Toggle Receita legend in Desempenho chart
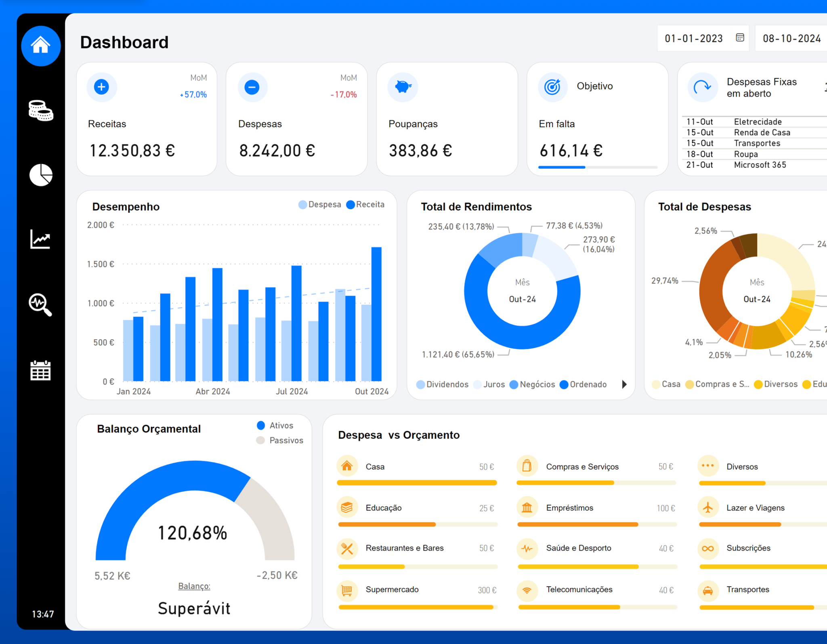Screen dimensions: 827x644 click(x=365, y=205)
